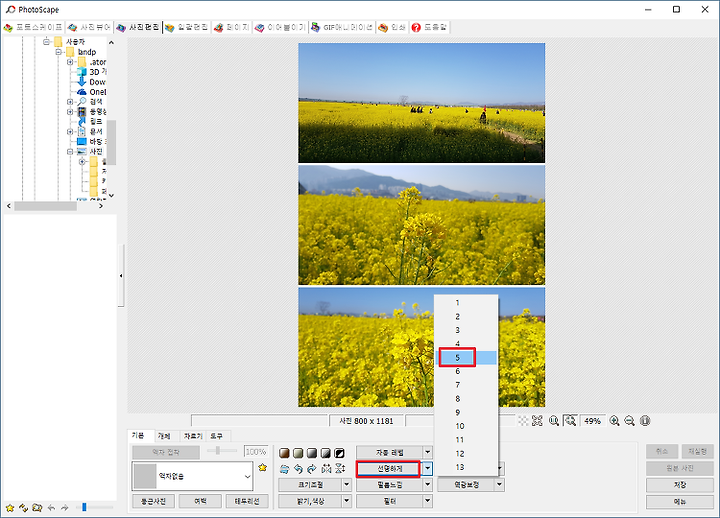Click the zoom out magnifier icon

point(630,421)
